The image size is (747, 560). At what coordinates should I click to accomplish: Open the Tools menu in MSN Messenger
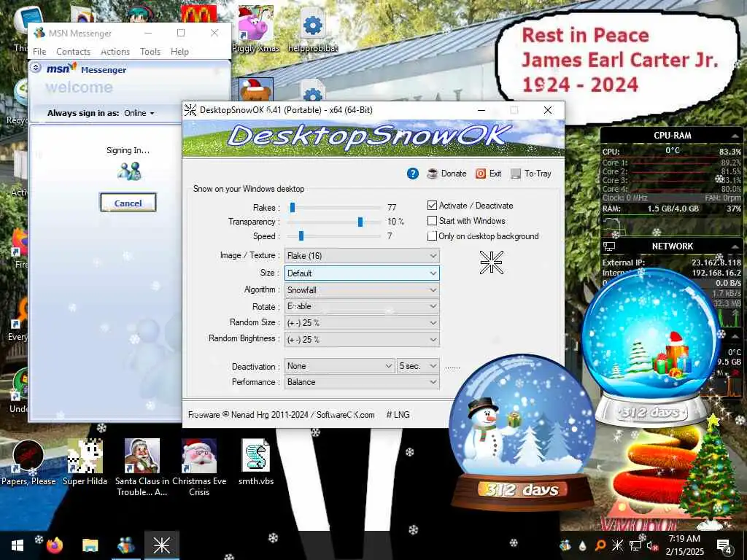[150, 52]
